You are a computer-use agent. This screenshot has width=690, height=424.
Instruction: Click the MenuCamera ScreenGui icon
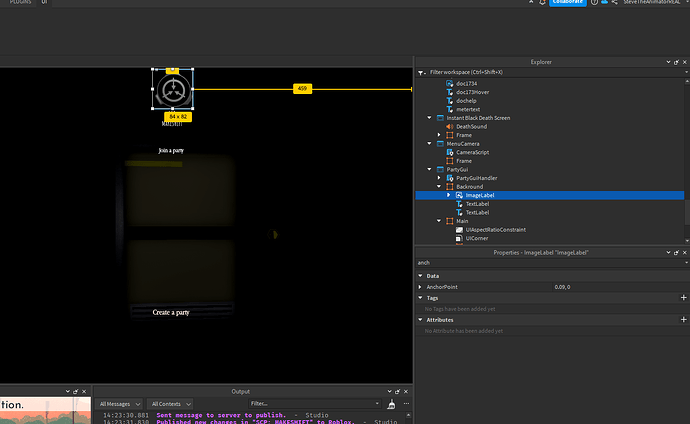click(x=440, y=143)
